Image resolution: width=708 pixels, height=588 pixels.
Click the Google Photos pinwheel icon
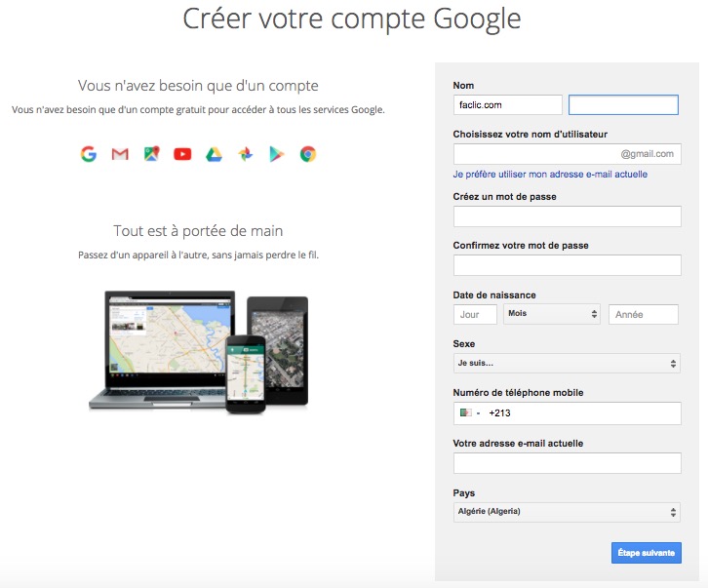click(x=246, y=154)
